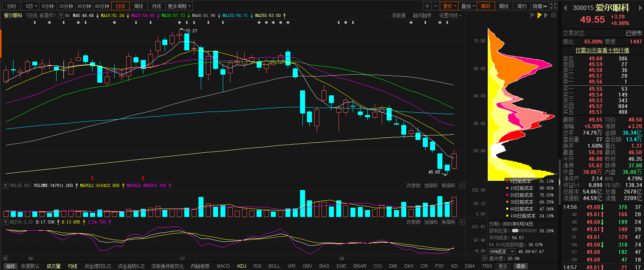Close the KDJ indicator panel
The image size is (644, 270).
[462, 222]
